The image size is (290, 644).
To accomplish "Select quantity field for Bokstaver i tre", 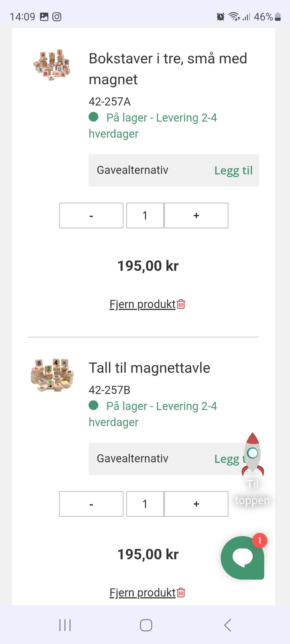I will [145, 215].
